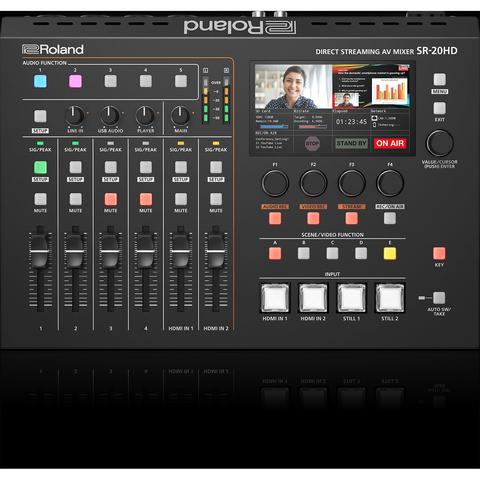Toggle the AUDIO REC button
Screen dimensions: 480x480
275,218
